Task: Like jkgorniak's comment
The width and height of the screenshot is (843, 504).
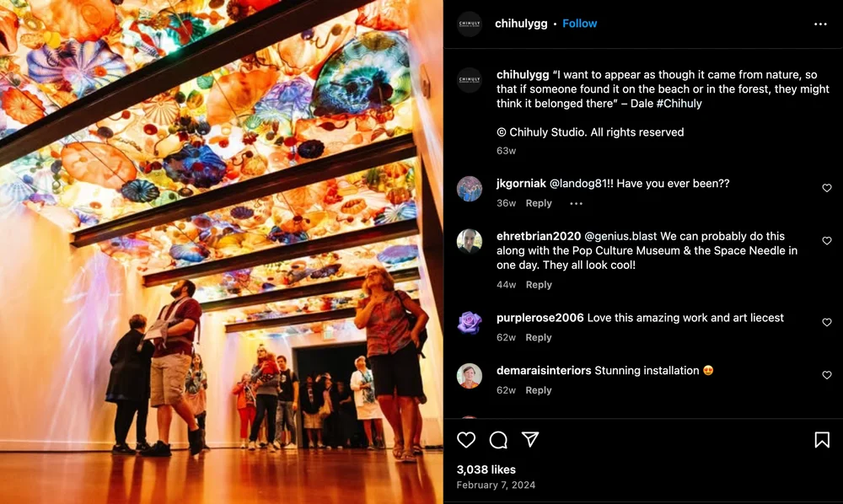Action: (x=827, y=187)
